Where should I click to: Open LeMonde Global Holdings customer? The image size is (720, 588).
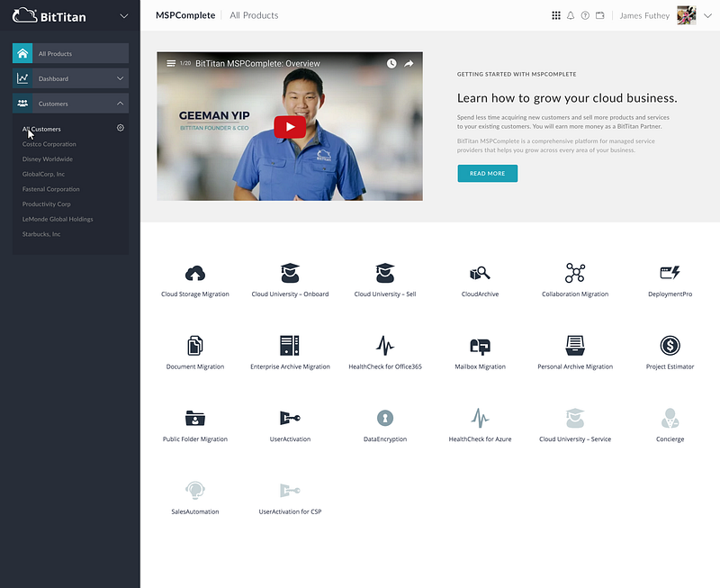click(x=58, y=219)
